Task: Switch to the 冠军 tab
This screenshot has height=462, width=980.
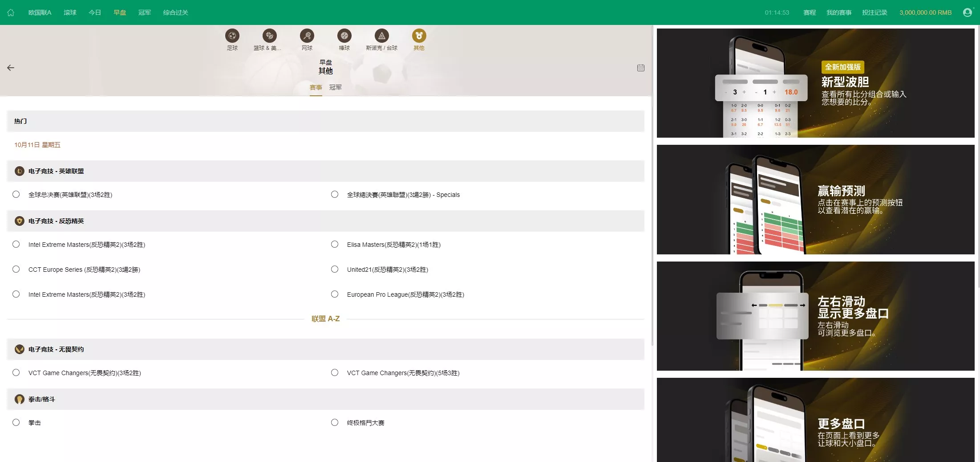Action: click(335, 87)
